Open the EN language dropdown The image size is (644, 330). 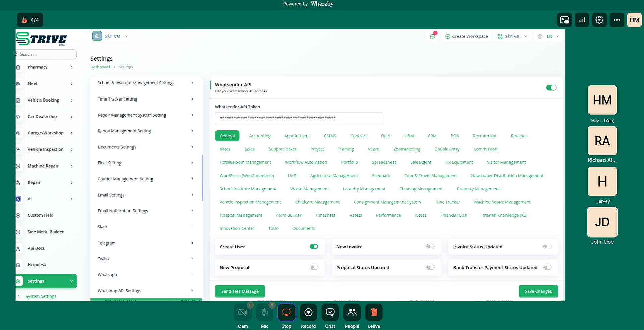[548, 36]
